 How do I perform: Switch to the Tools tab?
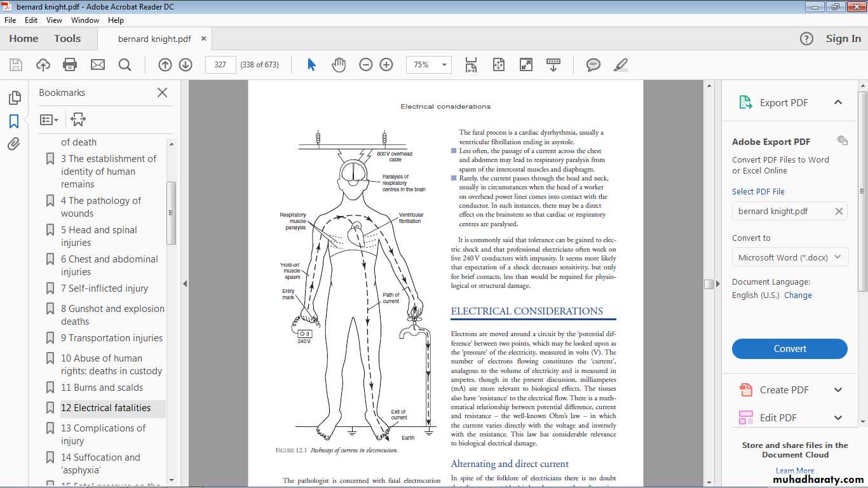click(67, 39)
